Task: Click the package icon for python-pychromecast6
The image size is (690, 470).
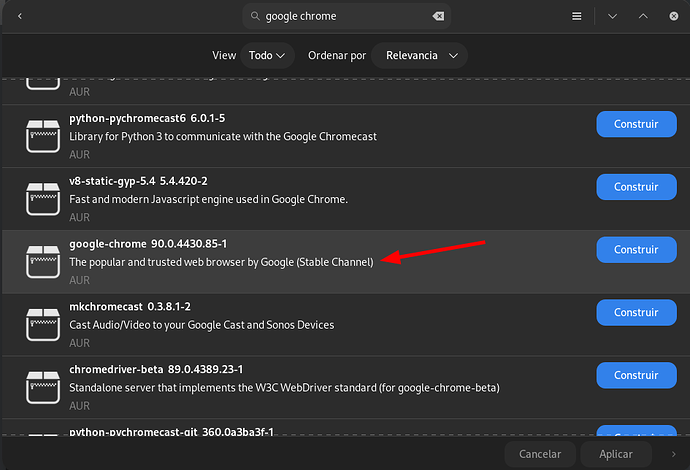Action: coord(43,136)
